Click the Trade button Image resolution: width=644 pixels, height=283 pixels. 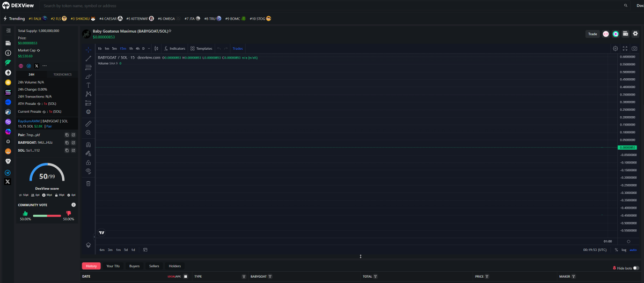tap(592, 34)
